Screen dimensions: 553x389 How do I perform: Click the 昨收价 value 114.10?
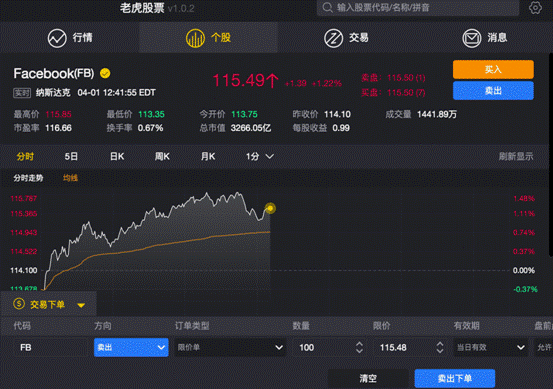pos(337,114)
